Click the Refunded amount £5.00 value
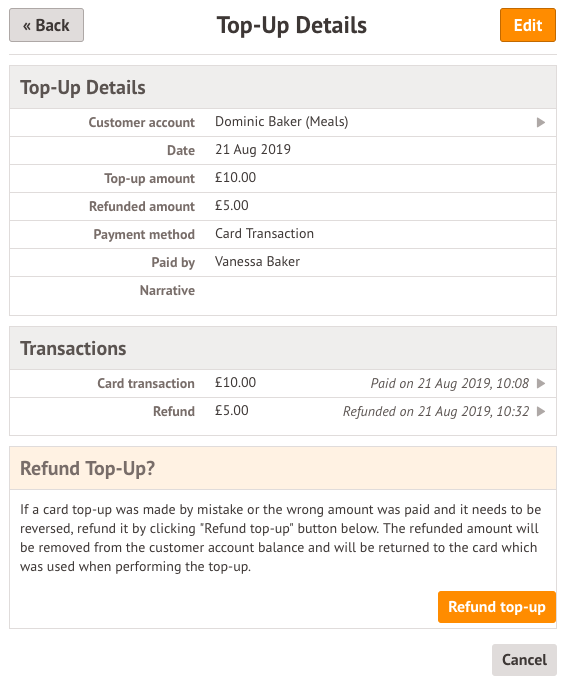 click(232, 206)
